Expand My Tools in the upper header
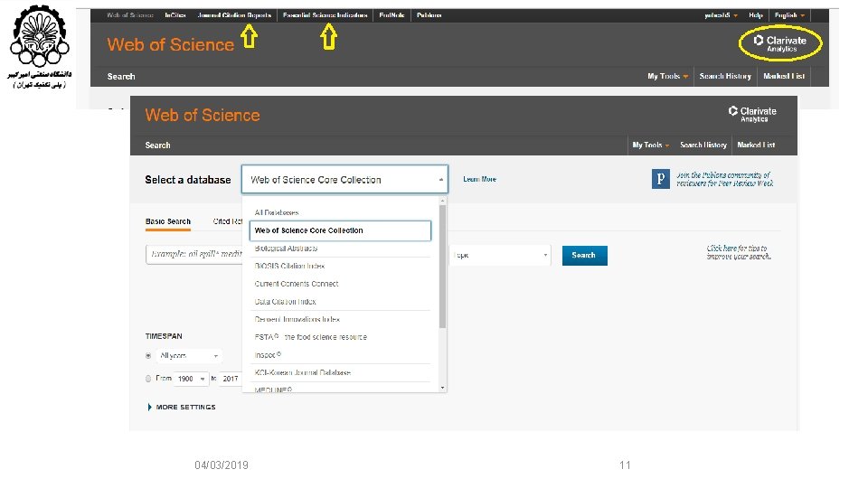 (667, 76)
